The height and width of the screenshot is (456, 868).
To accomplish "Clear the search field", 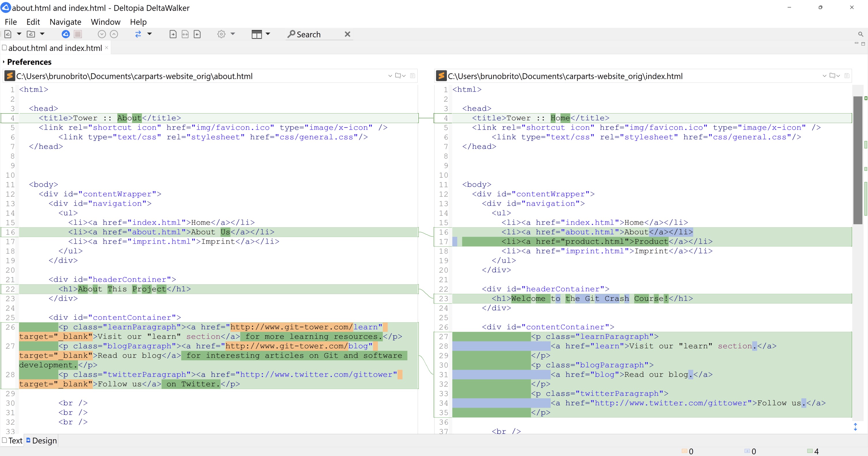I will coord(347,34).
